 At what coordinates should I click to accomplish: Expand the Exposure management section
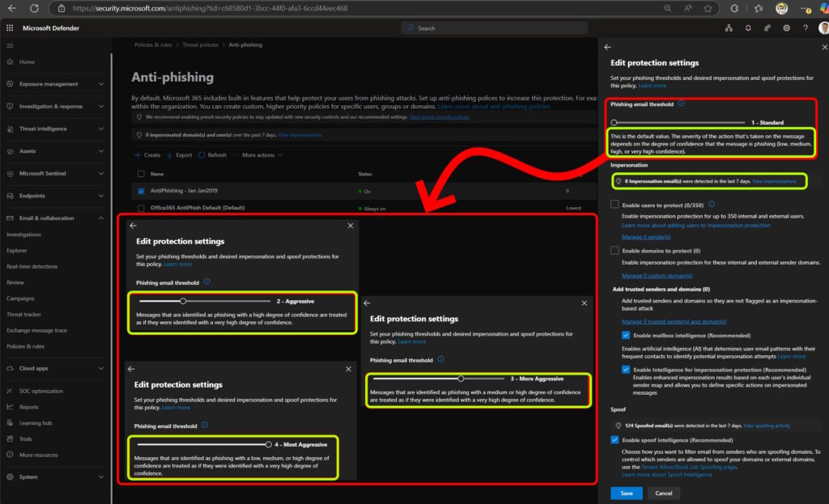100,84
